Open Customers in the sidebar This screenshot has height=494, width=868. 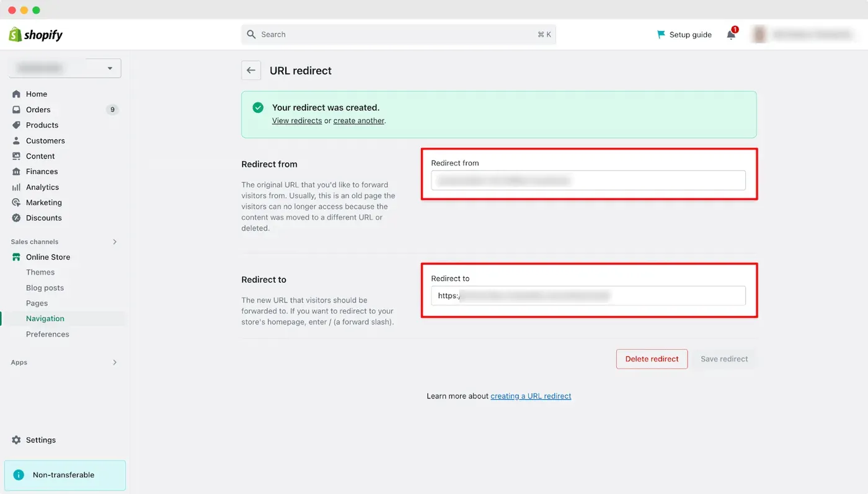(x=45, y=141)
